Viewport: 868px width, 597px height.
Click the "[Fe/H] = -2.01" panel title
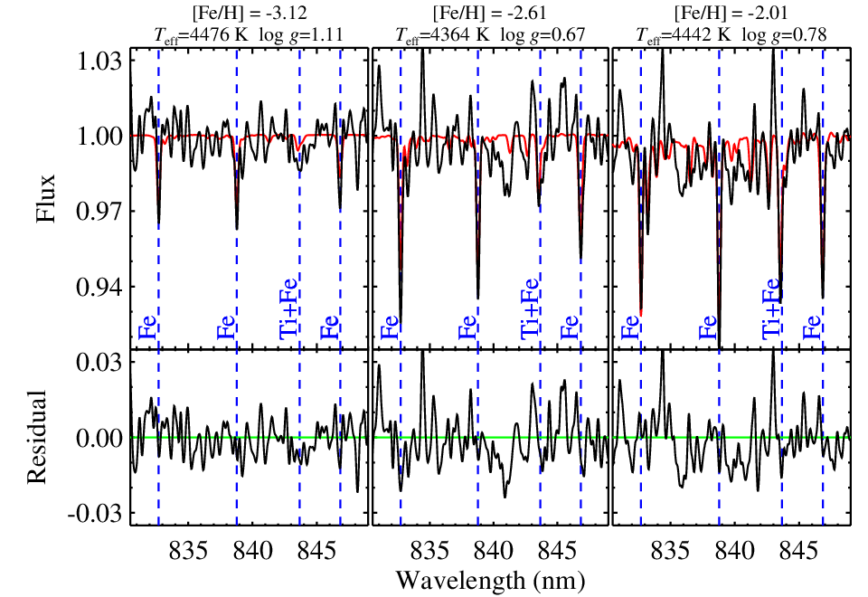point(731,12)
